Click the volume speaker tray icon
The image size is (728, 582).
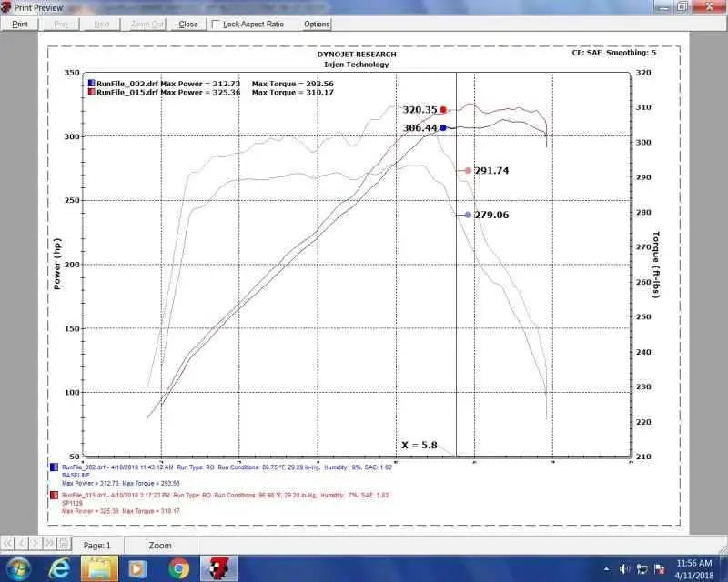pyautogui.click(x=624, y=569)
